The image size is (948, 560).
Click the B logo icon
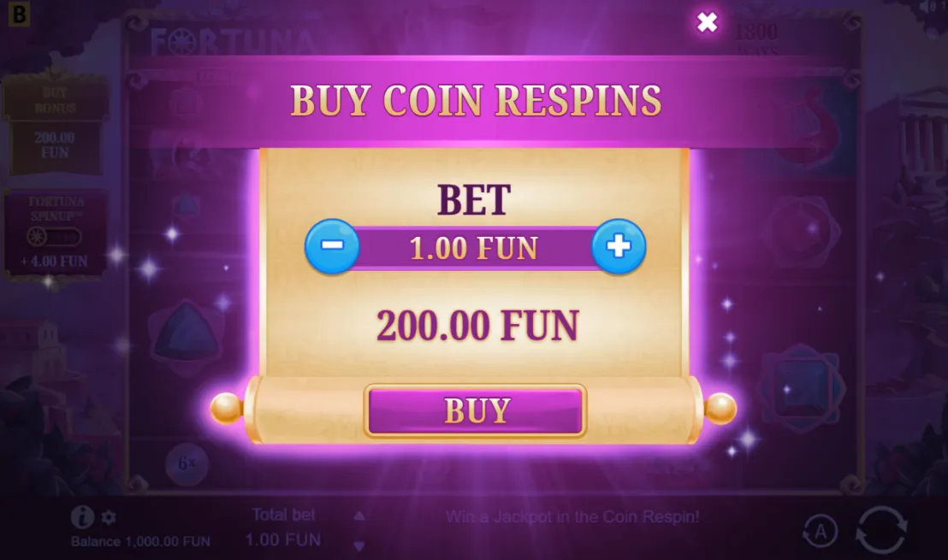pos(19,14)
